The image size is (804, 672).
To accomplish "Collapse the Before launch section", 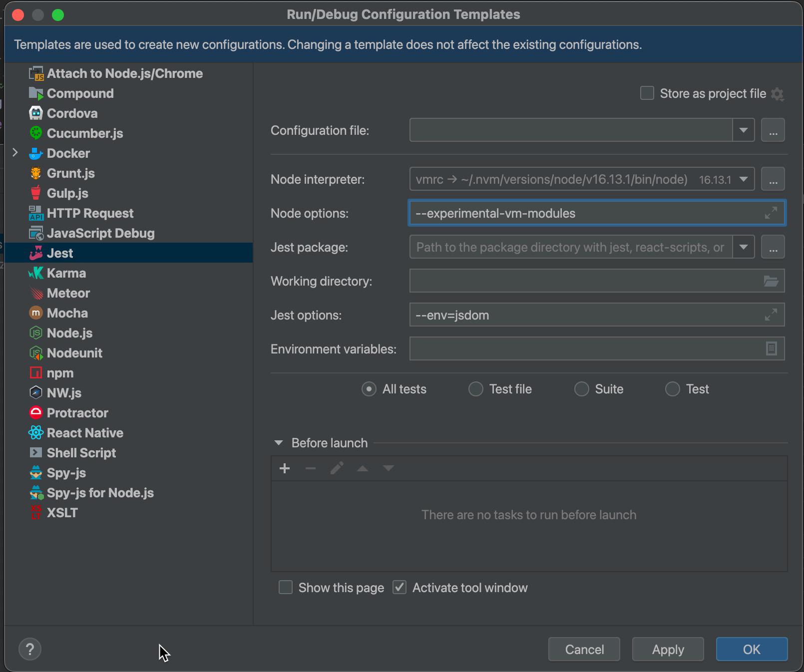I will coord(279,443).
